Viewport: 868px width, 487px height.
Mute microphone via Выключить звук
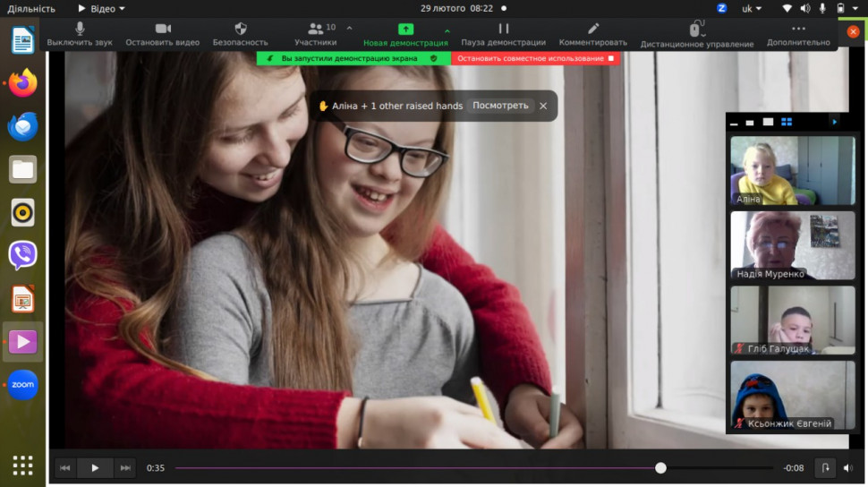[x=80, y=34]
